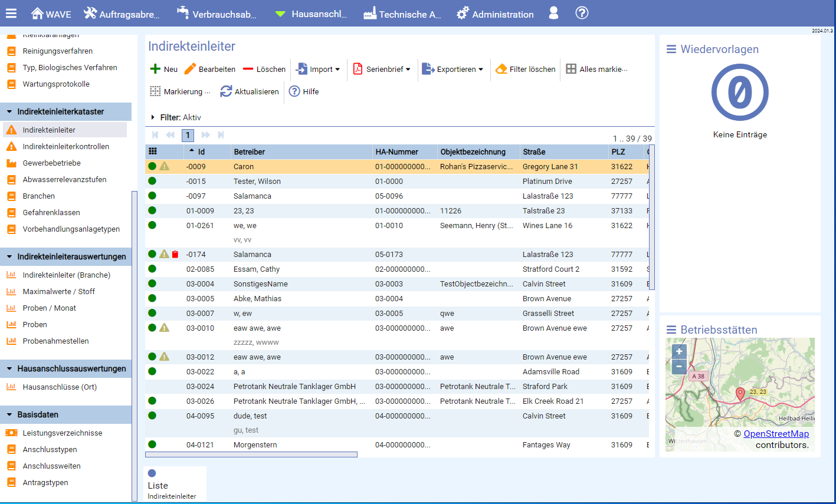Open Gewerbebetriebe in sidebar
Image resolution: width=836 pixels, height=504 pixels.
point(51,163)
